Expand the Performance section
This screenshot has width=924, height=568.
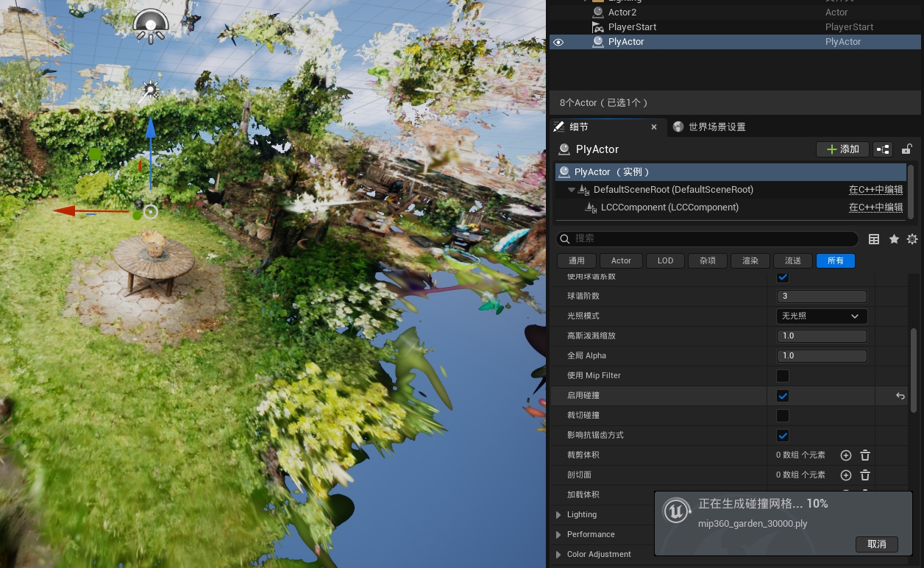tap(558, 535)
